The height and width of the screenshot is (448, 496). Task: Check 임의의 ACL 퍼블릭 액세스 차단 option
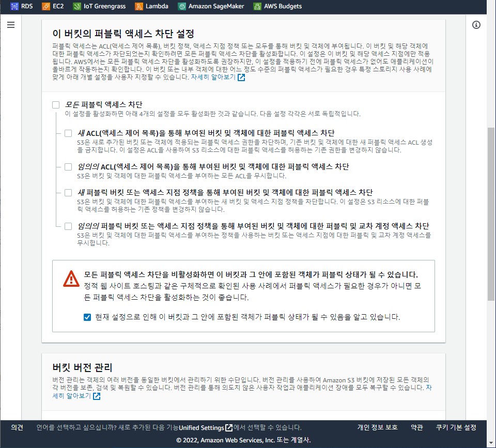pos(68,167)
